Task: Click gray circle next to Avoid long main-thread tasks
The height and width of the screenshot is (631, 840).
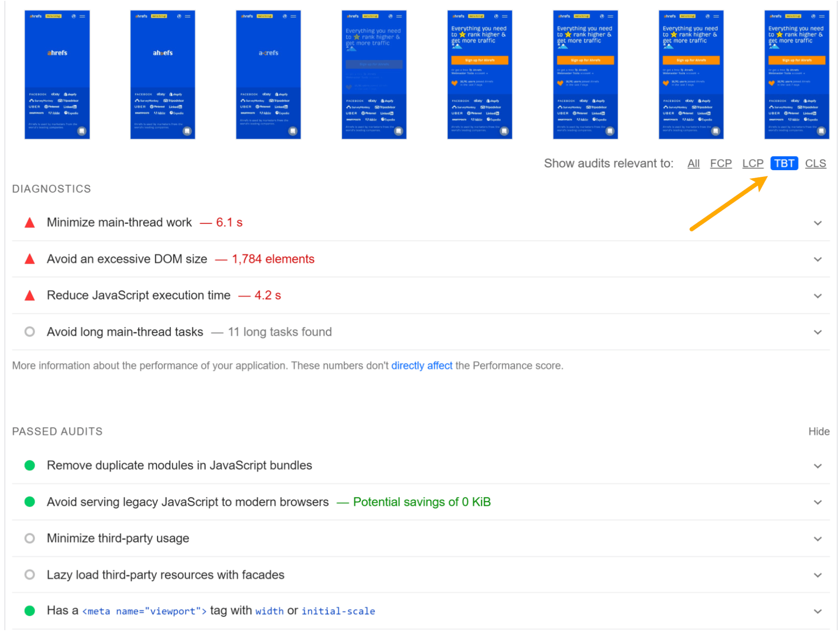Action: point(29,331)
